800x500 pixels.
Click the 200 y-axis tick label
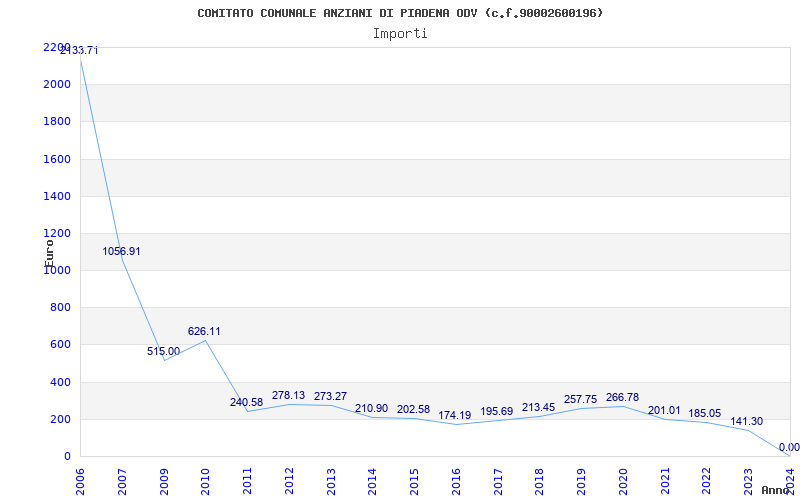click(60, 419)
